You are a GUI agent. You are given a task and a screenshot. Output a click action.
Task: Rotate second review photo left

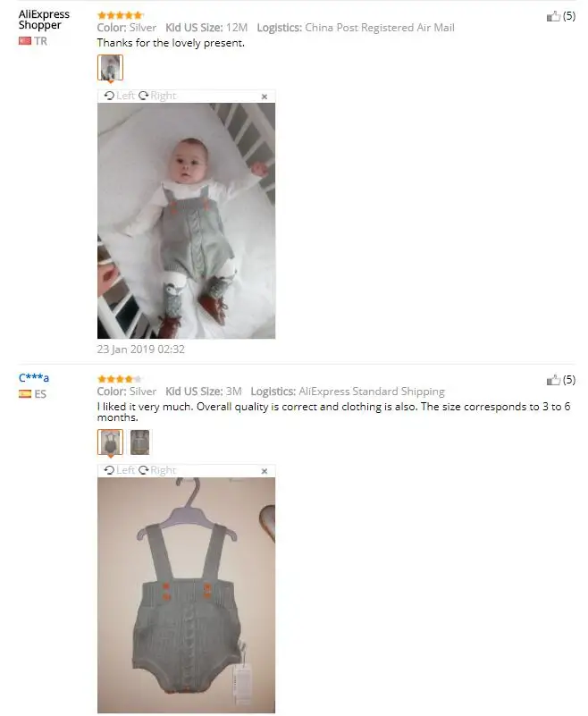(119, 470)
